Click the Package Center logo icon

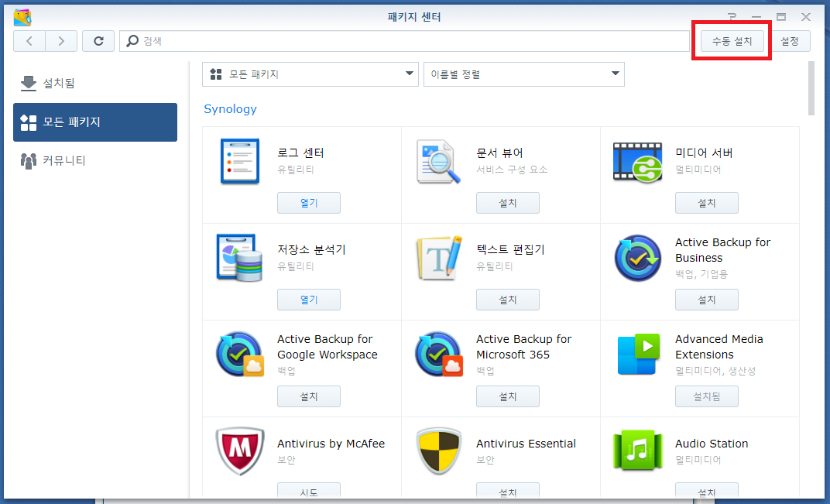[22, 17]
